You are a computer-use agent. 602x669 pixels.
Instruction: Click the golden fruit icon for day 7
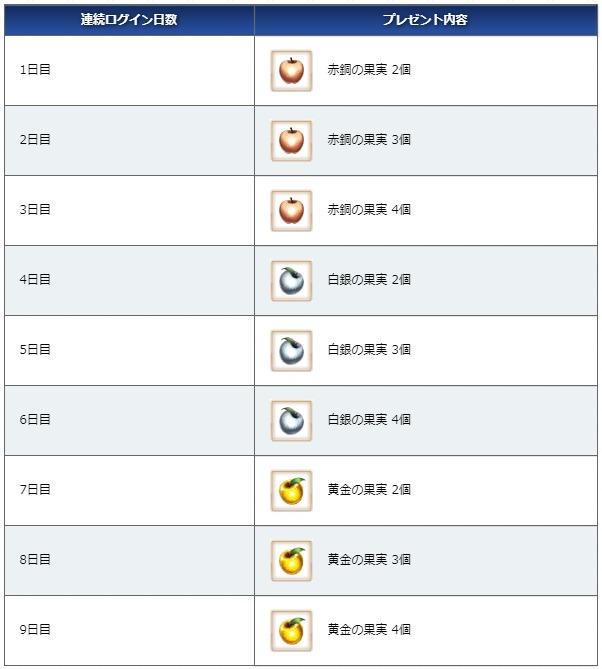[x=291, y=491]
